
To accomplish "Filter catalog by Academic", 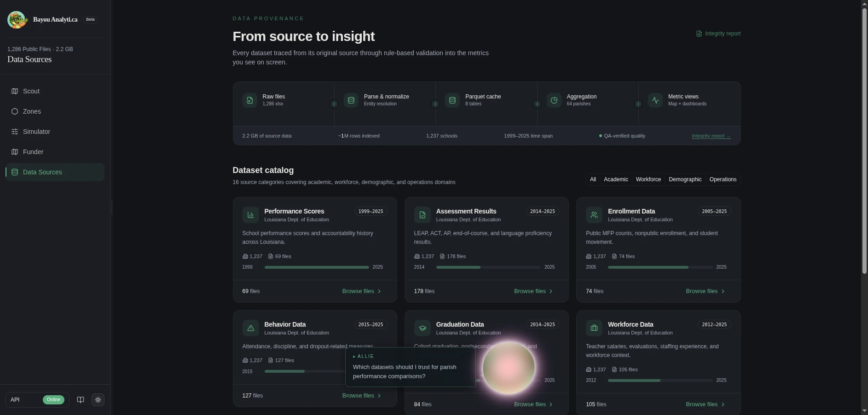I will pyautogui.click(x=616, y=179).
